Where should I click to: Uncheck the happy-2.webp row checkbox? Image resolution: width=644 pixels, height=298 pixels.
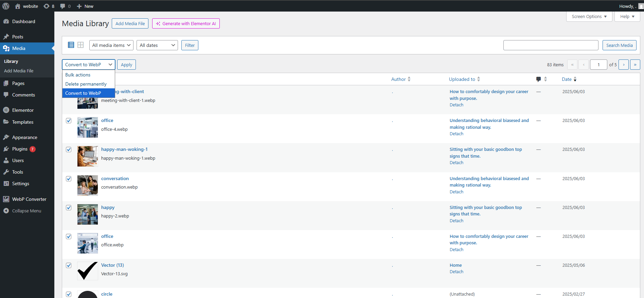coord(69,208)
